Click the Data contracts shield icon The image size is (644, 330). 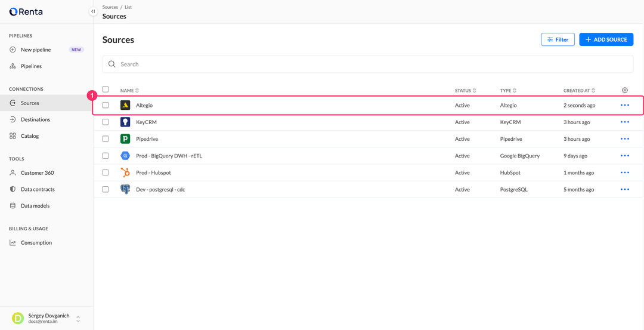(13, 189)
